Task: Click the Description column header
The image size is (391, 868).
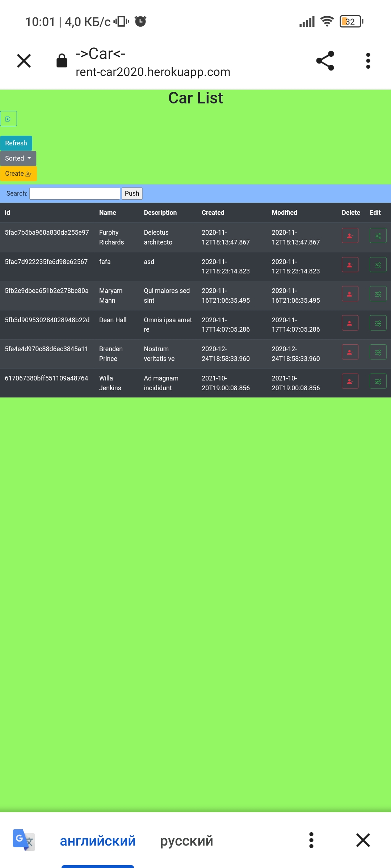Action: coord(160,213)
